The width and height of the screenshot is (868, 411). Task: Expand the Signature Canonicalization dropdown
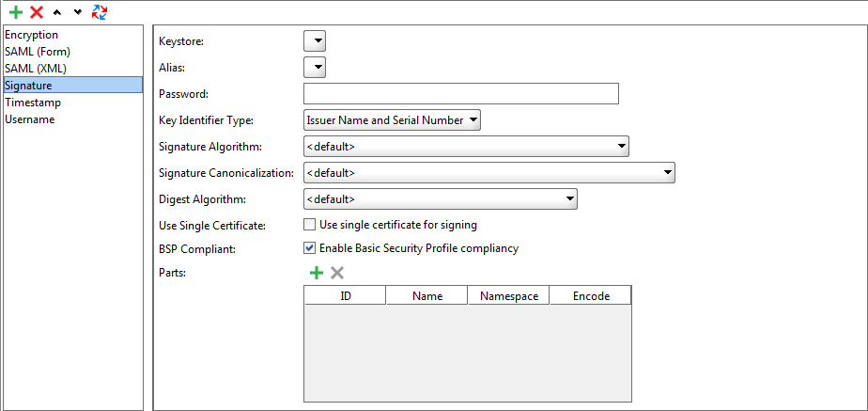coord(489,173)
